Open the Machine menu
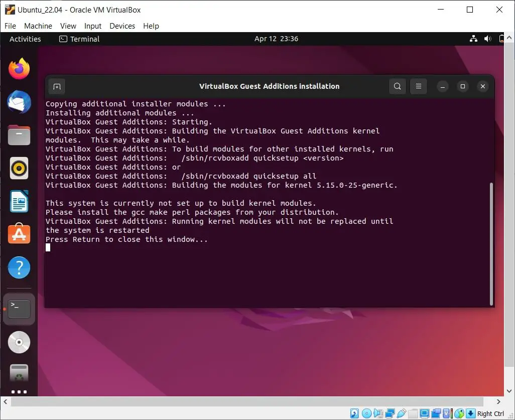The image size is (515, 420). 38,26
